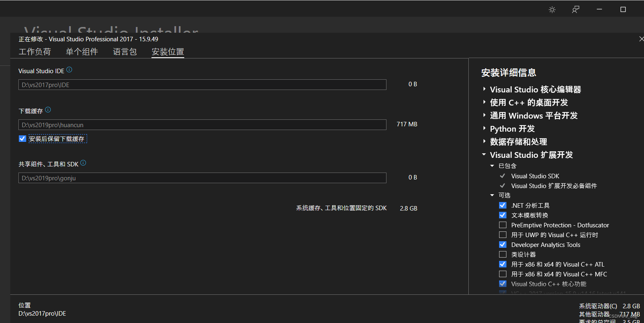Viewport: 644px width, 323px height.
Task: Click the 下载缓存 path field
Action: point(202,125)
